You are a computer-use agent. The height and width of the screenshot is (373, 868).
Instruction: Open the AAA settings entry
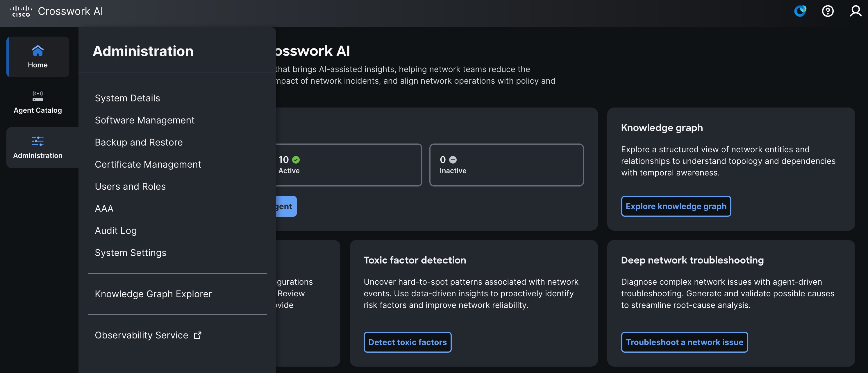104,208
